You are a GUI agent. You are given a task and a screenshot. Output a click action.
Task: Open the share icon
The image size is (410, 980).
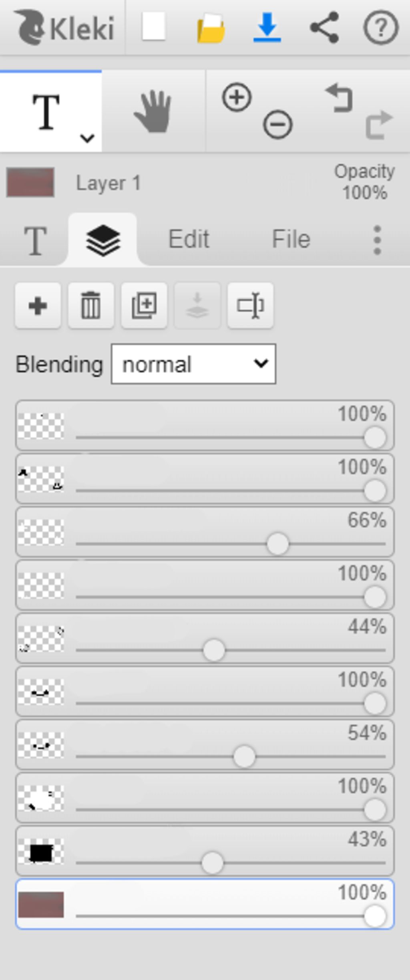pos(324,27)
